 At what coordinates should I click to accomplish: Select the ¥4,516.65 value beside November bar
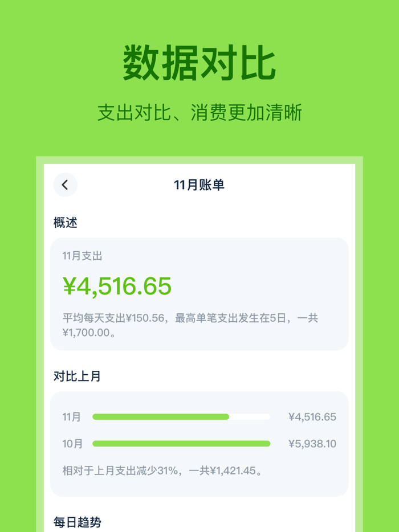(x=313, y=416)
